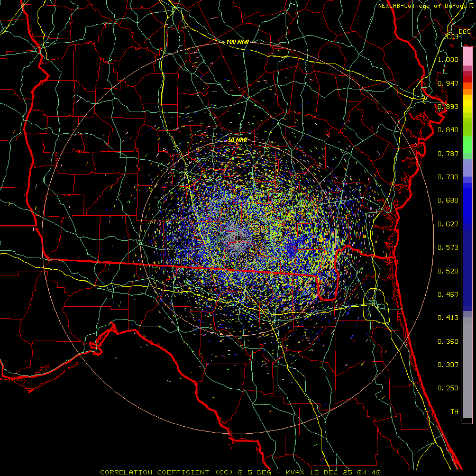Click the 100 NMI range ring label
The image size is (476, 476).
coord(237,42)
